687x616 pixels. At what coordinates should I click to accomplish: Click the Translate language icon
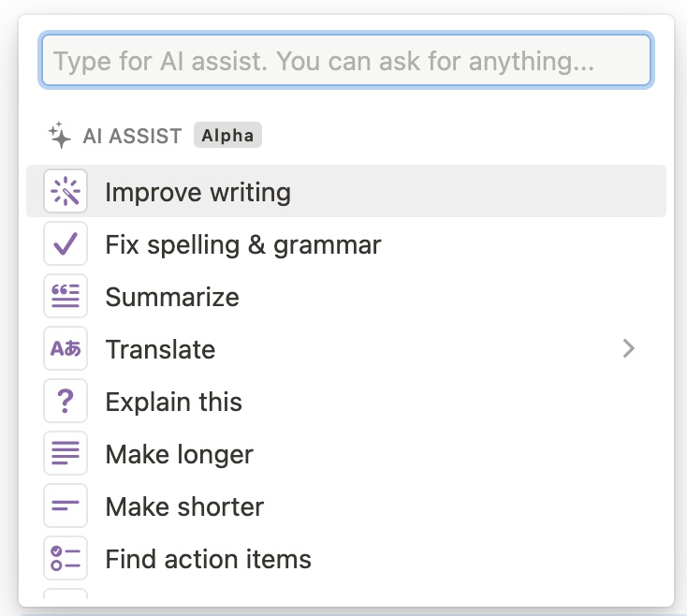[66, 348]
